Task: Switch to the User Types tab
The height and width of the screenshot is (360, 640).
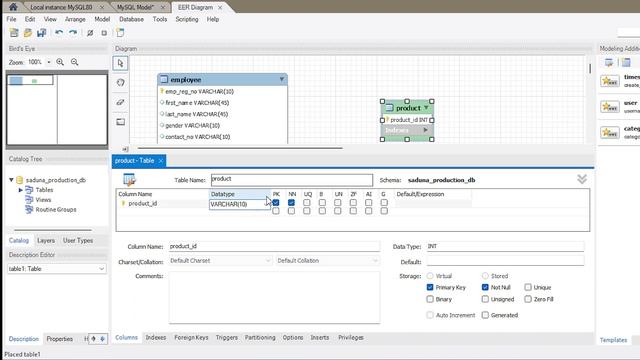Action: tap(78, 240)
